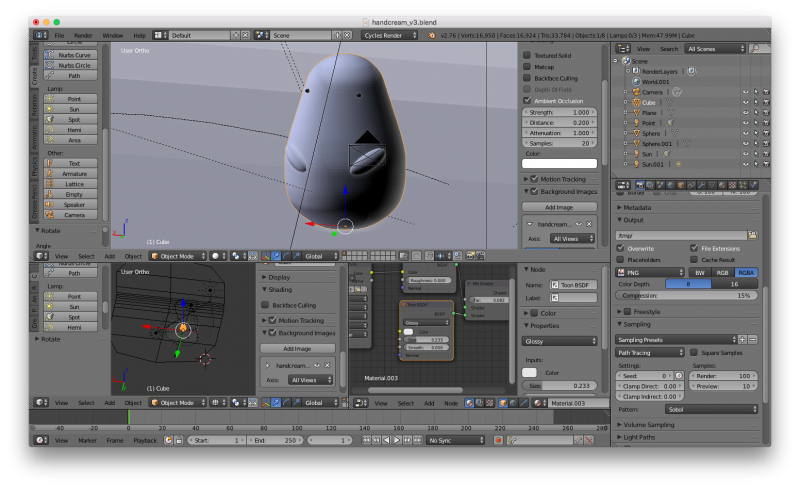The image size is (800, 488).
Task: Open the World properties tab icon
Action: click(x=670, y=185)
